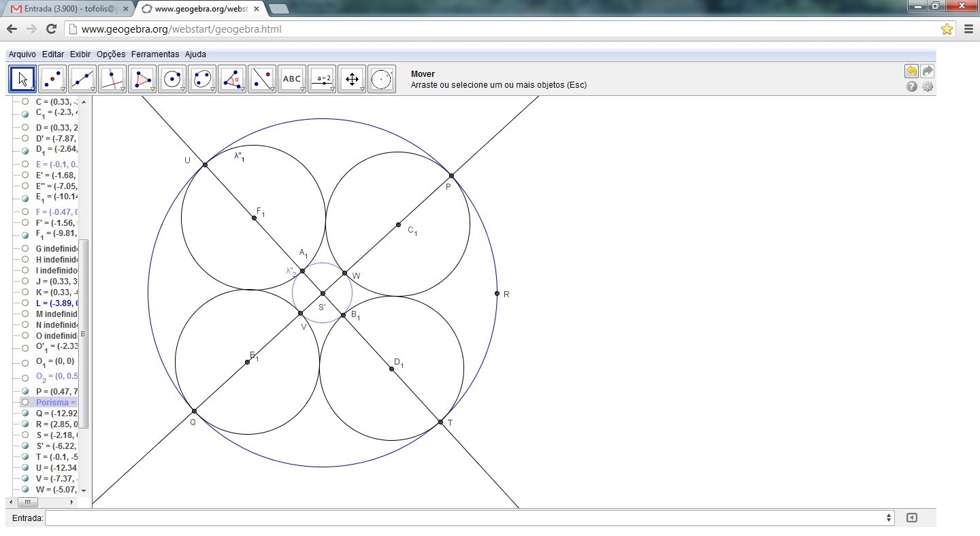980x536 pixels.
Task: Click the Undo arrow icon
Action: [x=911, y=71]
